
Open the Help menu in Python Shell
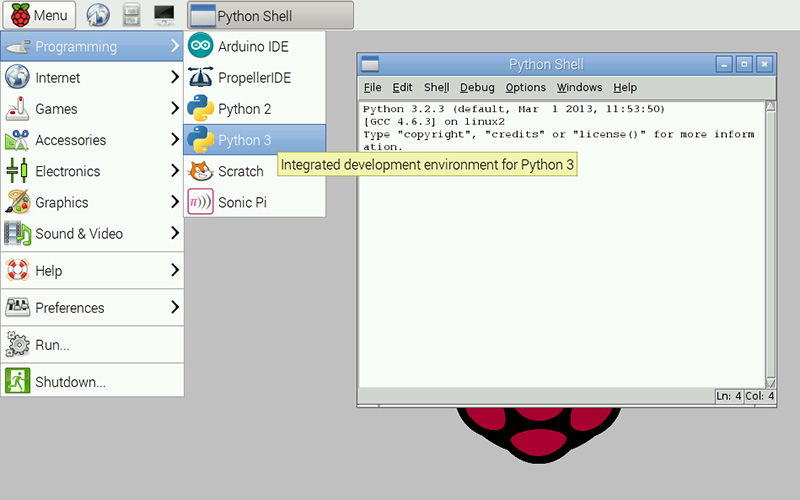[x=625, y=88]
